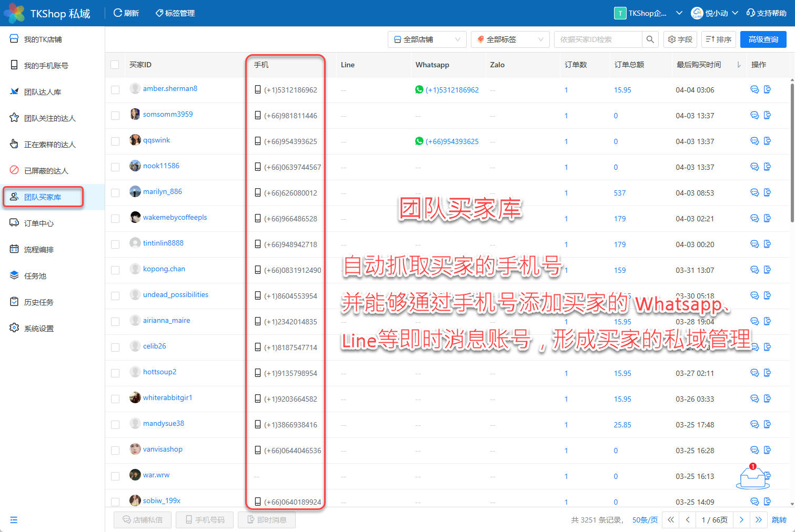
Task: Expand the 悦小动 user dropdown
Action: click(715, 13)
